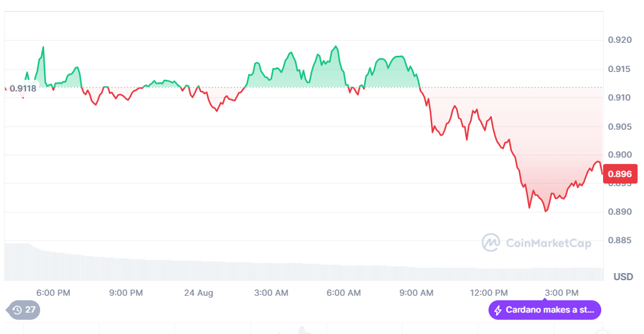Image resolution: width=644 pixels, height=334 pixels.
Task: Click the clock icon in the 27 badge
Action: pyautogui.click(x=17, y=310)
